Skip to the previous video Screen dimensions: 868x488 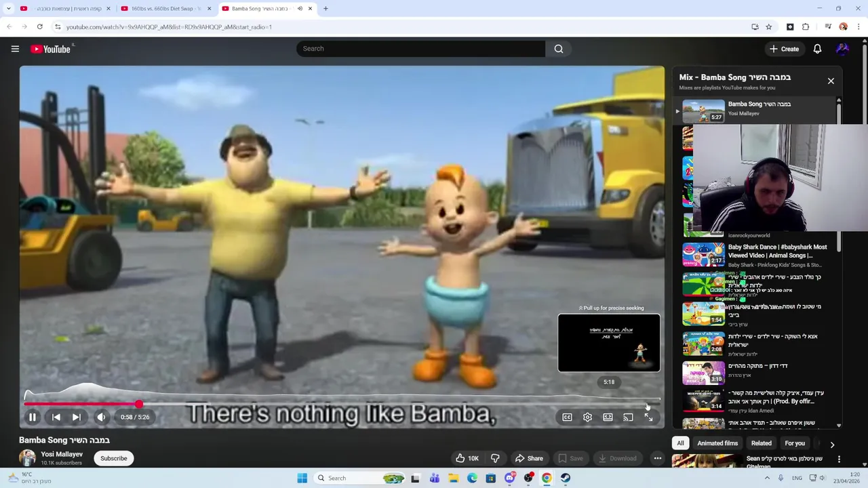tap(56, 418)
